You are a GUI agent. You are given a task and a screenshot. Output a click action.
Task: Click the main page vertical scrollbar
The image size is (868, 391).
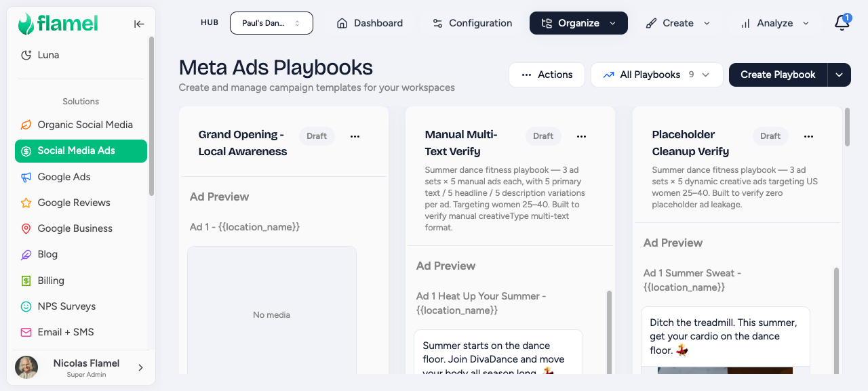tap(847, 127)
